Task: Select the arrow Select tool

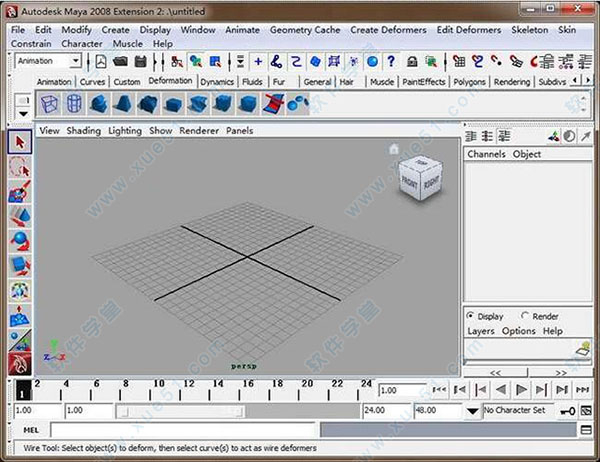Action: (x=20, y=142)
